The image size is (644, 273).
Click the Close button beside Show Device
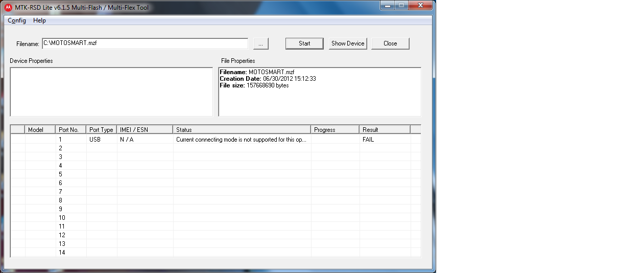390,43
